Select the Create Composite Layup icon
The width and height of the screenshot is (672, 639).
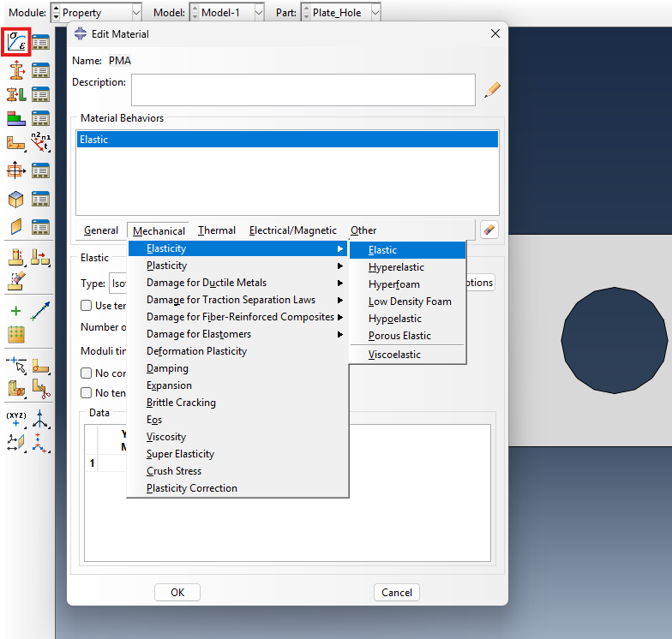pyautogui.click(x=16, y=119)
